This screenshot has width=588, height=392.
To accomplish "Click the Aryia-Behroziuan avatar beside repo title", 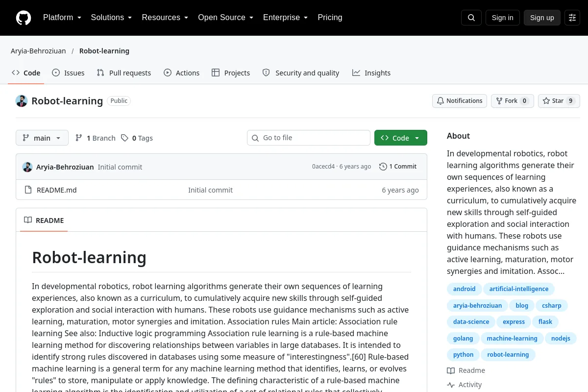I will (x=22, y=101).
